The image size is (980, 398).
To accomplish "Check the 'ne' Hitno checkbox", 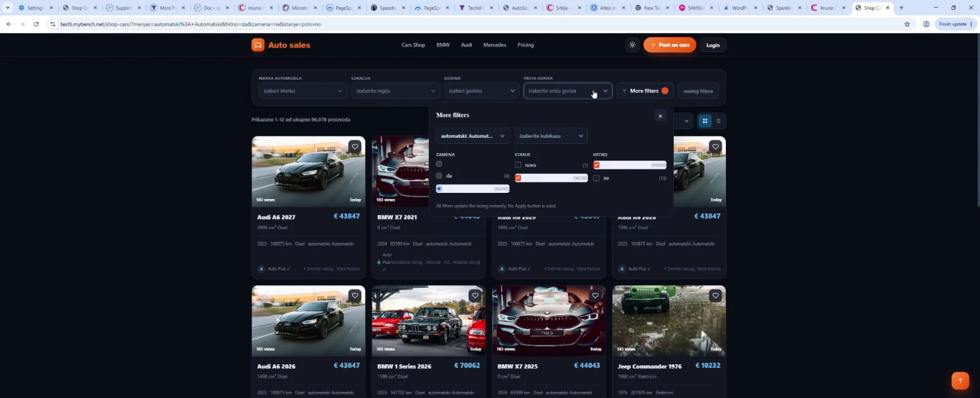I will [597, 178].
